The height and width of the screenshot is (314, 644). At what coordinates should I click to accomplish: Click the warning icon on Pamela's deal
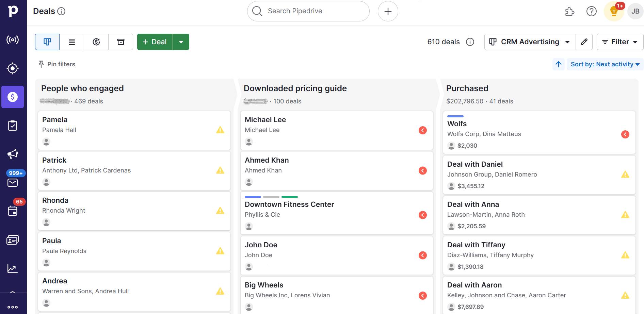tap(220, 130)
